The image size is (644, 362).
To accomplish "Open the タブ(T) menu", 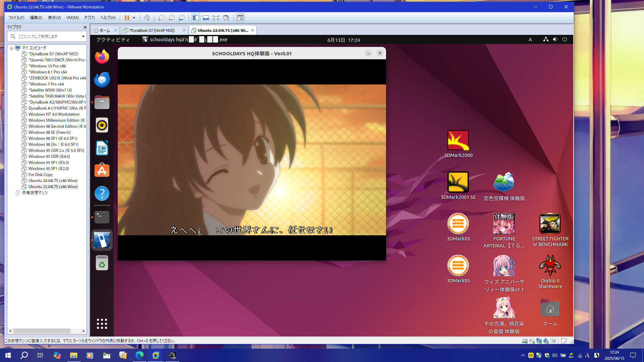I will pyautogui.click(x=89, y=18).
